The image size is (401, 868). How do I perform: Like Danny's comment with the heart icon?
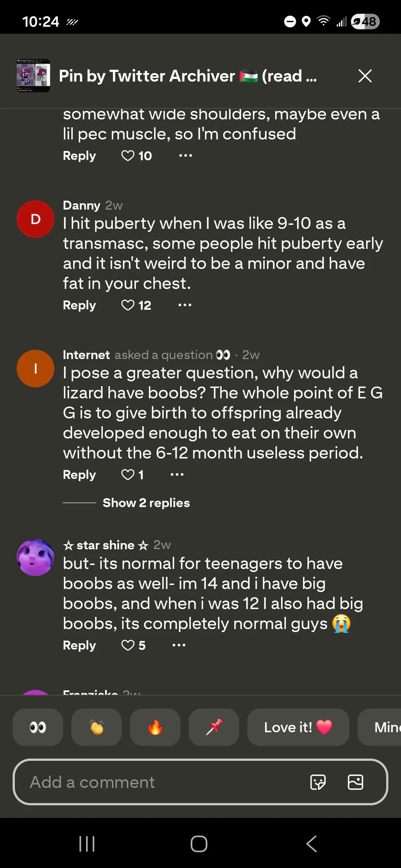click(128, 305)
